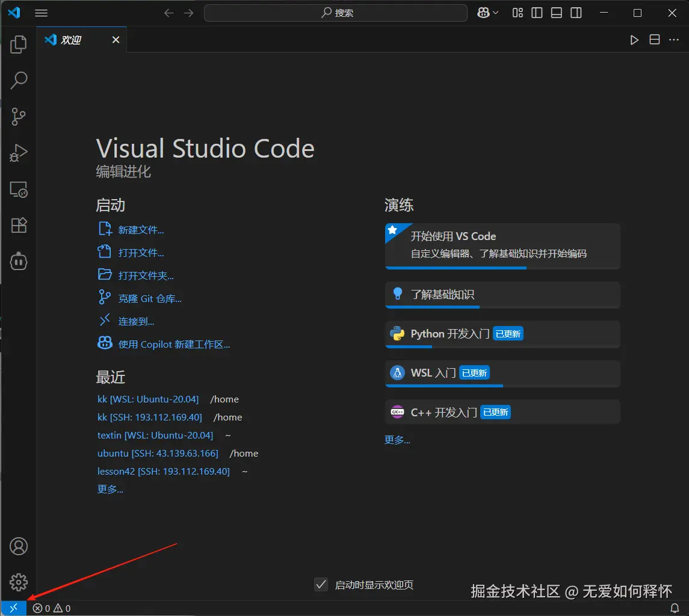The height and width of the screenshot is (616, 689).
Task: Toggle the secondary side bar
Action: tap(576, 13)
